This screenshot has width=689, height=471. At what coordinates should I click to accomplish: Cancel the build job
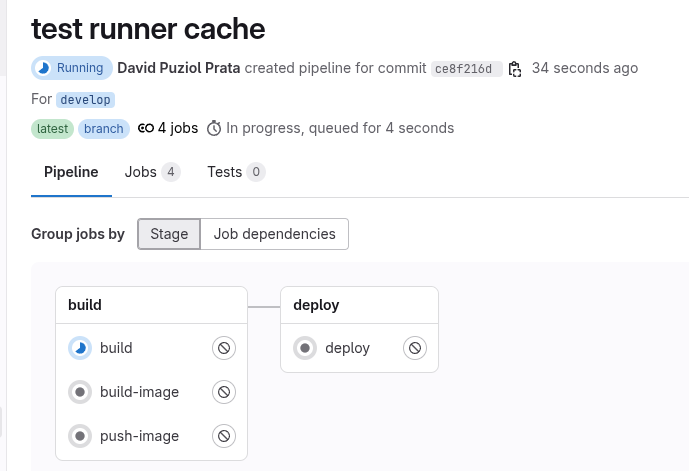coord(224,348)
